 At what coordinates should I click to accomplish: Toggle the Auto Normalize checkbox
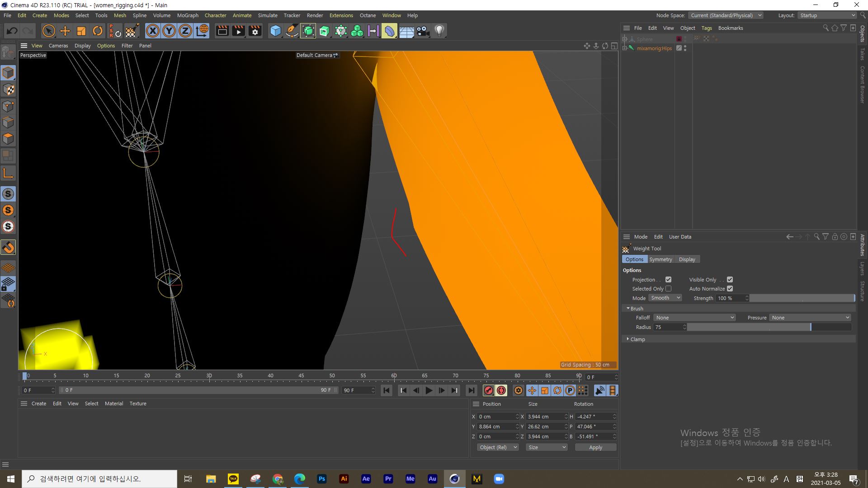[730, 289]
